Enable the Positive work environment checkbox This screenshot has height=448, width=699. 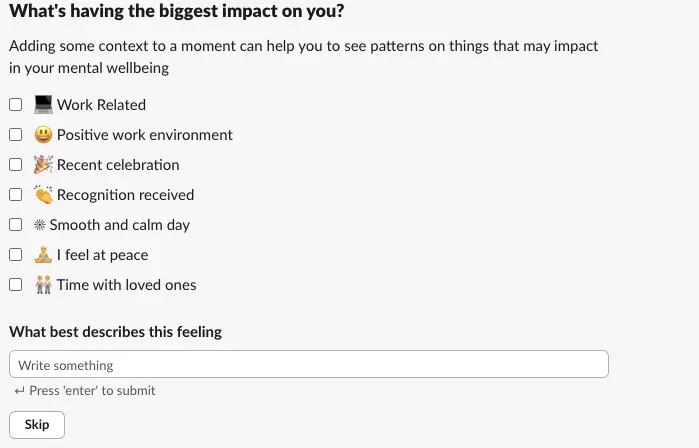point(15,135)
